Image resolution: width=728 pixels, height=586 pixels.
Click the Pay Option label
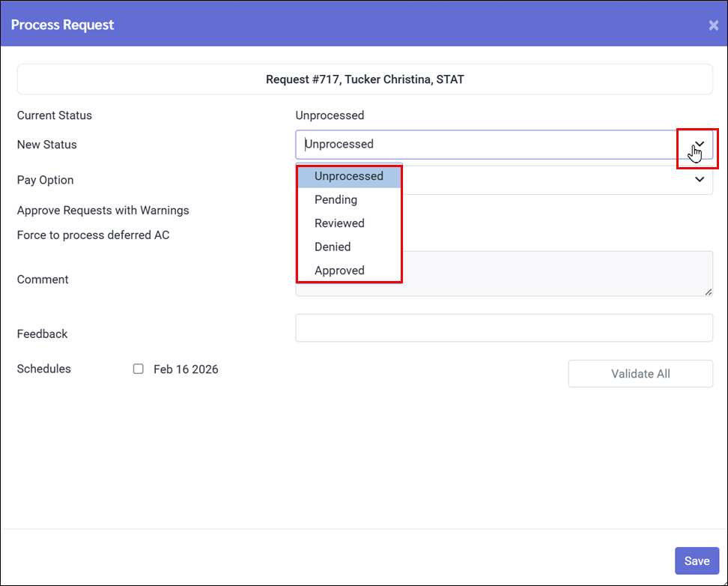(x=45, y=180)
